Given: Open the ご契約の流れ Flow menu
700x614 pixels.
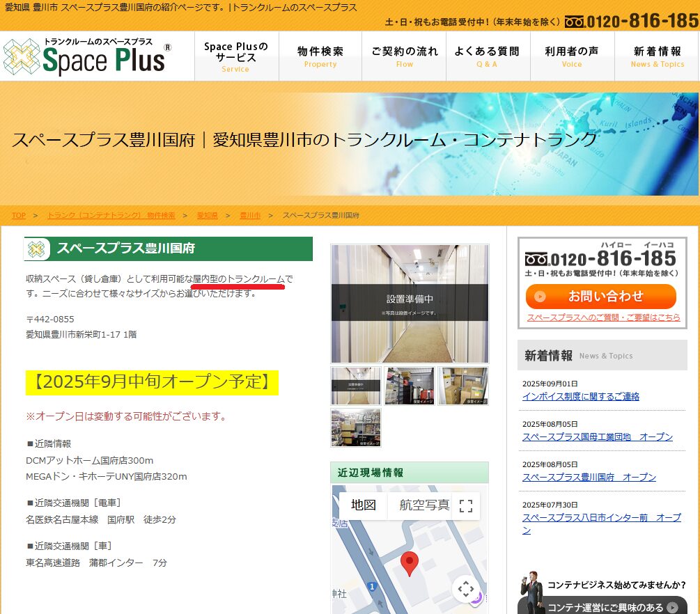Looking at the screenshot, I should click(404, 56).
